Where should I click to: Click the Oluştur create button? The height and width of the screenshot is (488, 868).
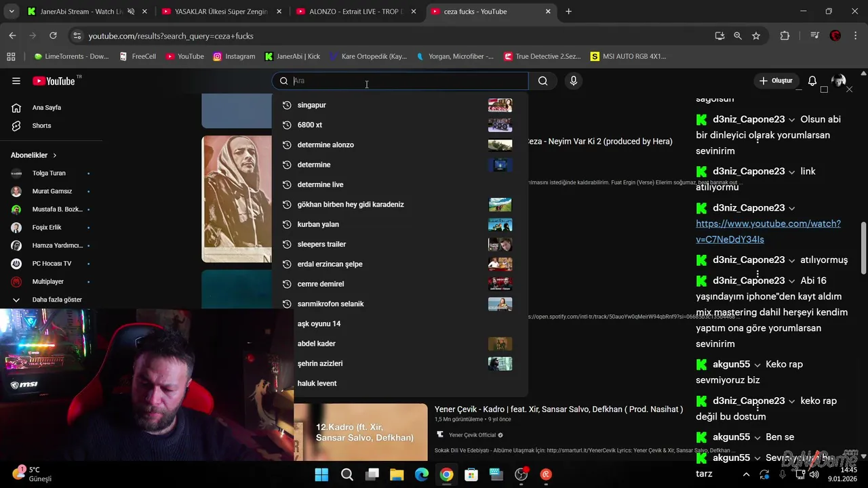point(776,81)
